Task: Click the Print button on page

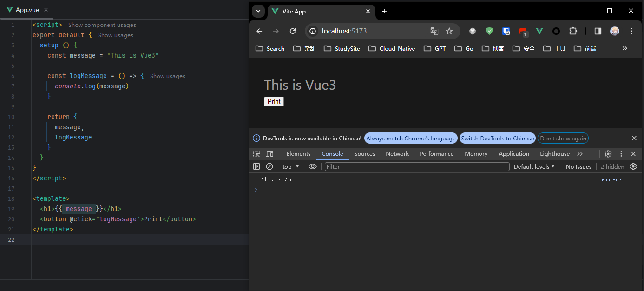Action: 274,101
